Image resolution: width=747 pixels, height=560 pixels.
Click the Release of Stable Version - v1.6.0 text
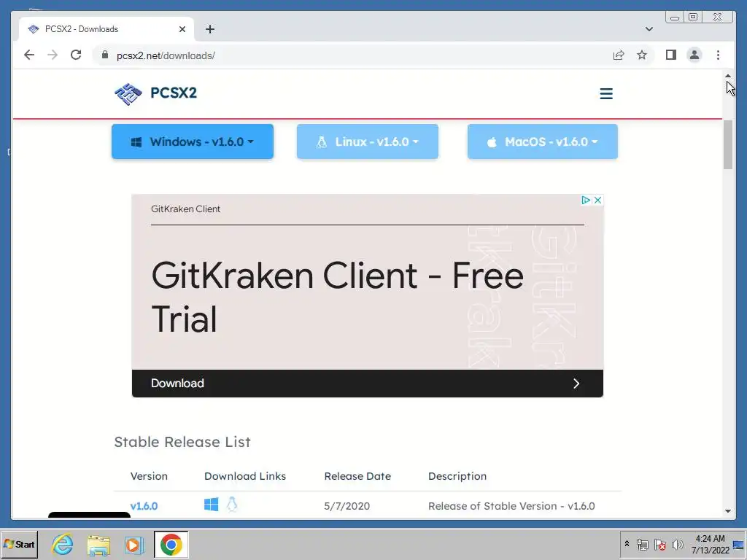pyautogui.click(x=511, y=506)
